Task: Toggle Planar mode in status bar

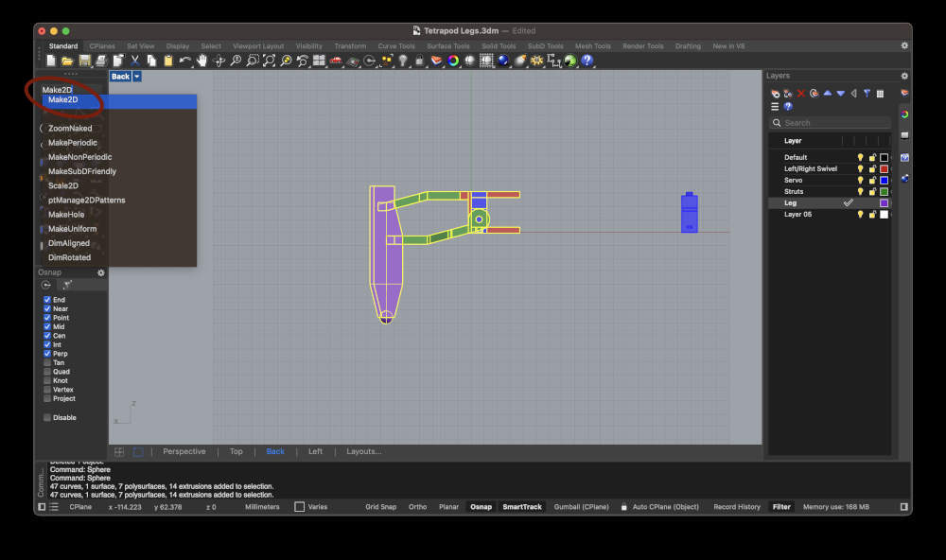Action: click(x=448, y=507)
